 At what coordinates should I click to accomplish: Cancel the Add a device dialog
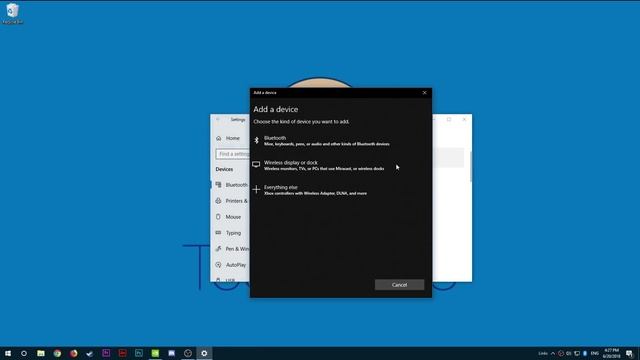399,284
